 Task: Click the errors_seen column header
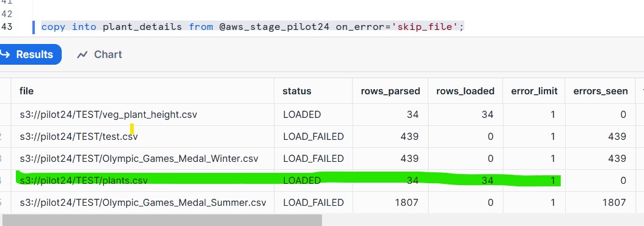[601, 91]
